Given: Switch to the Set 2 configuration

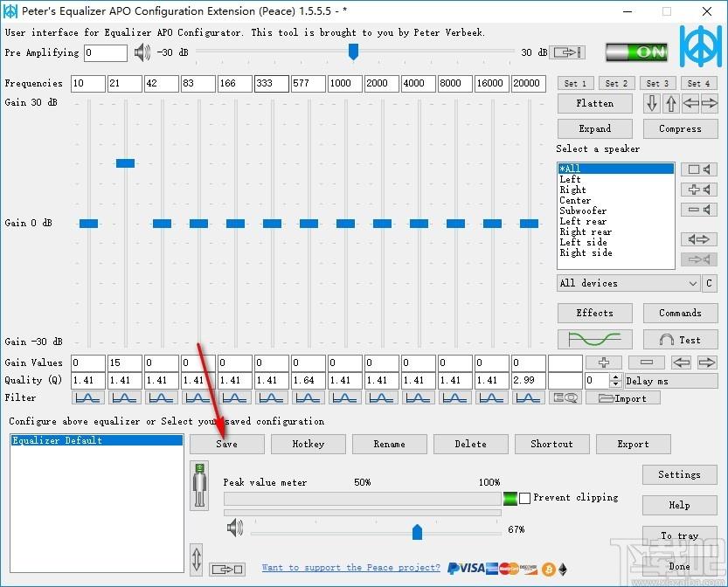Looking at the screenshot, I should point(616,83).
